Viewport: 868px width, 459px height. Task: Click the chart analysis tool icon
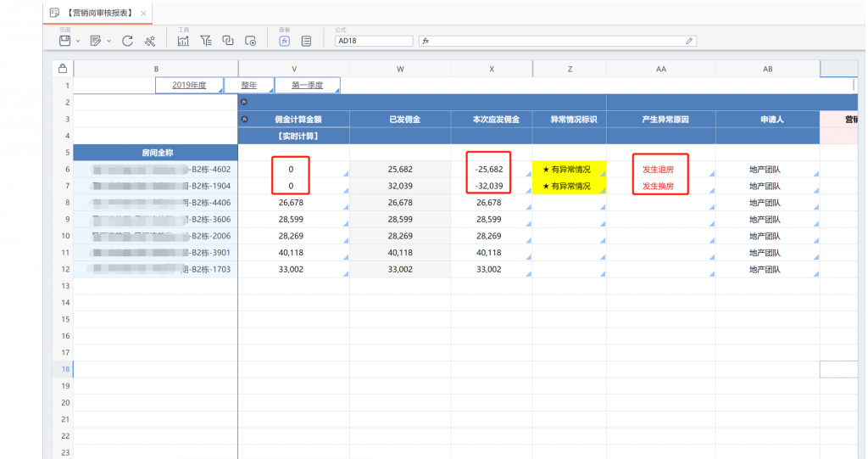183,40
